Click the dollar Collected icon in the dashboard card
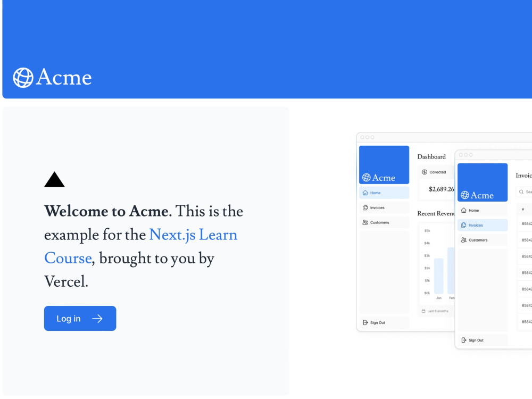This screenshot has height=399, width=532. (x=425, y=172)
